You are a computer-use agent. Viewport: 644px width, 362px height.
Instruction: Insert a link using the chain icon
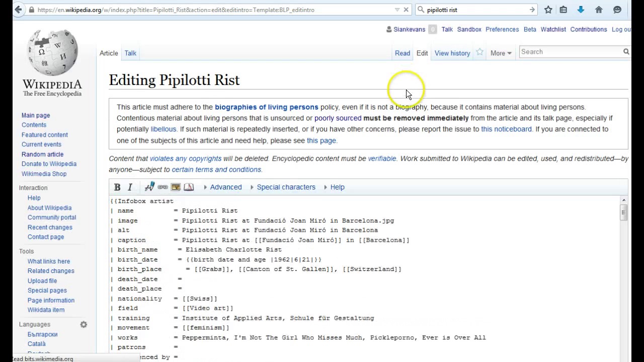pyautogui.click(x=163, y=187)
